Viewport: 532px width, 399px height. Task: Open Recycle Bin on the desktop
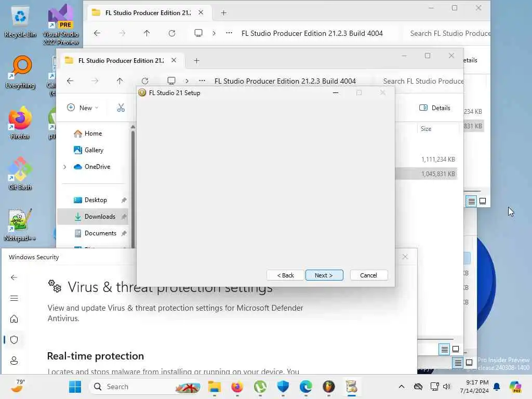[20, 22]
